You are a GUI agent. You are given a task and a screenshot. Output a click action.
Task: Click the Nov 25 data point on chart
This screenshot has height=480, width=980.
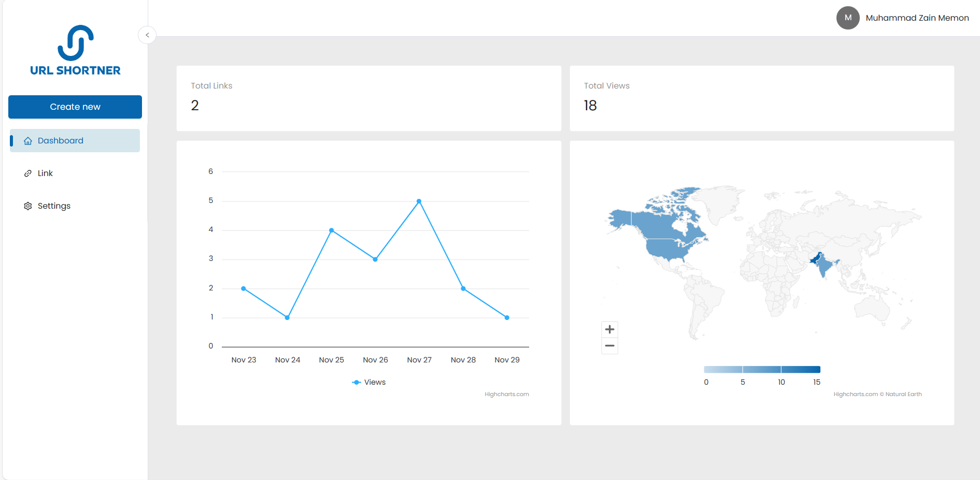tap(331, 230)
